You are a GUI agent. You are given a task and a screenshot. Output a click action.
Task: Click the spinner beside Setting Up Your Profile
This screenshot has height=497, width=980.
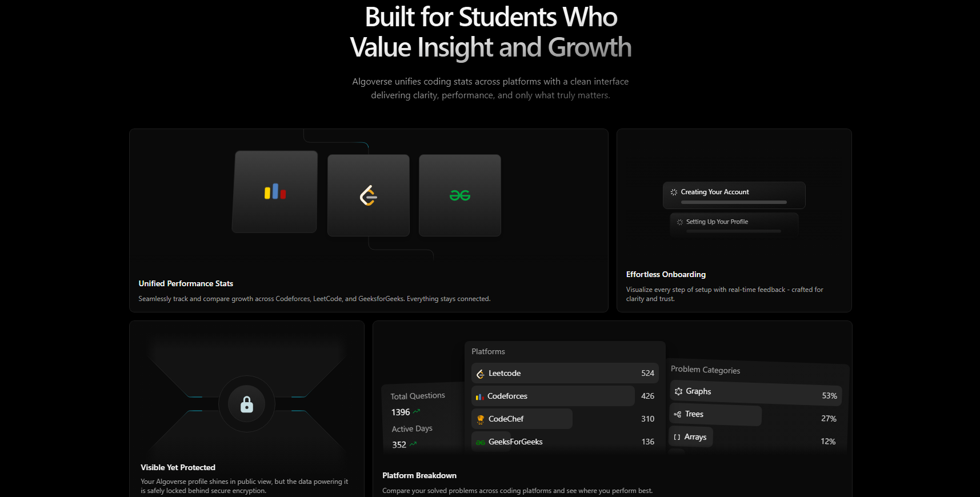coord(680,222)
